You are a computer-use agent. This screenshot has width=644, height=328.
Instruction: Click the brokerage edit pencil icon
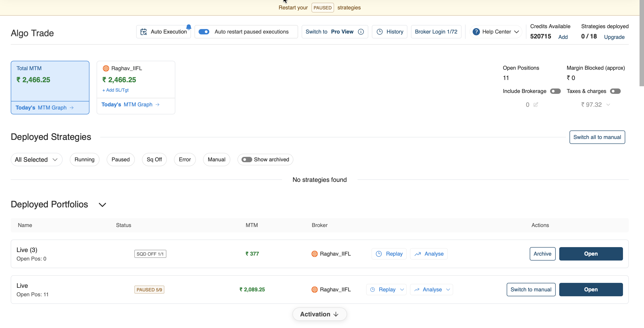click(x=536, y=105)
